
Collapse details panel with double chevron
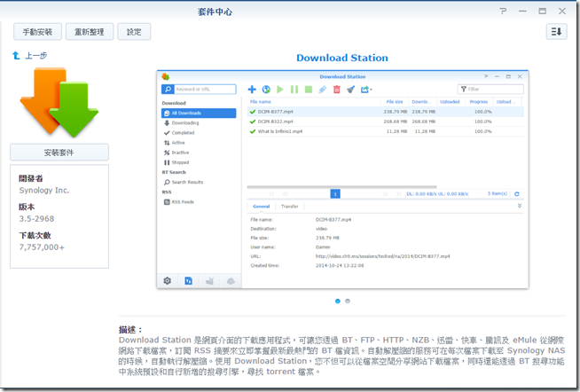(520, 206)
